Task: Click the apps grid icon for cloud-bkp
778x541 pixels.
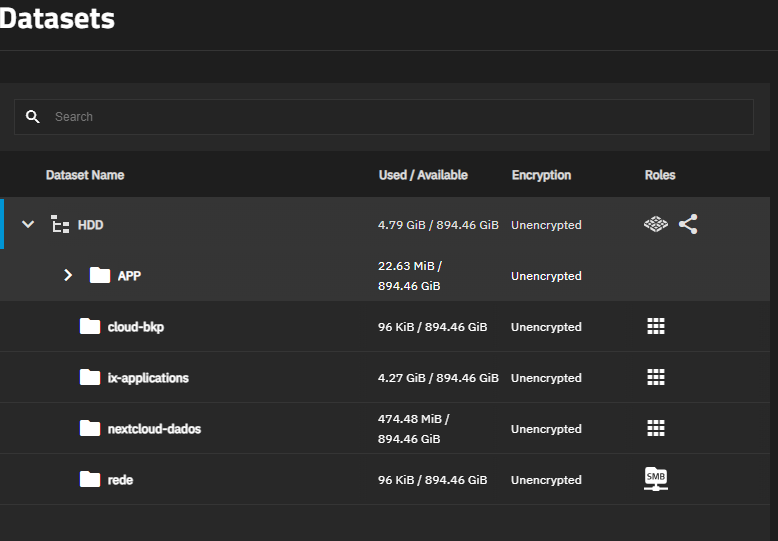Action: pyautogui.click(x=655, y=326)
